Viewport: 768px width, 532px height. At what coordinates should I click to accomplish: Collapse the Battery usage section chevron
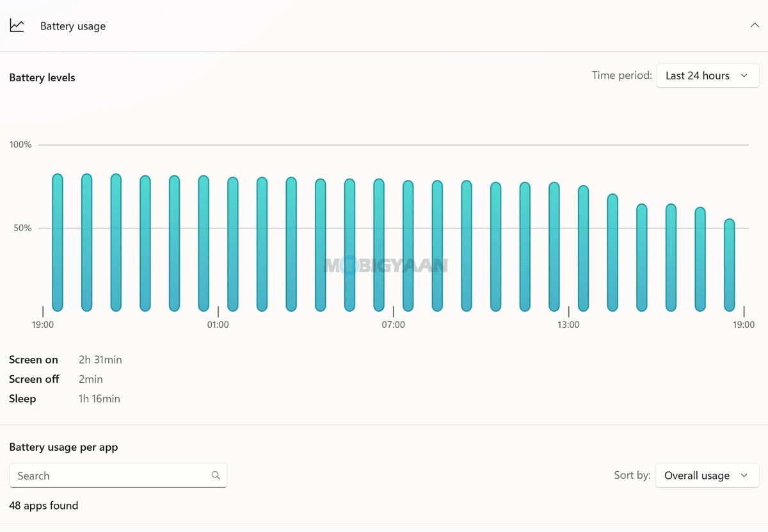click(x=753, y=26)
